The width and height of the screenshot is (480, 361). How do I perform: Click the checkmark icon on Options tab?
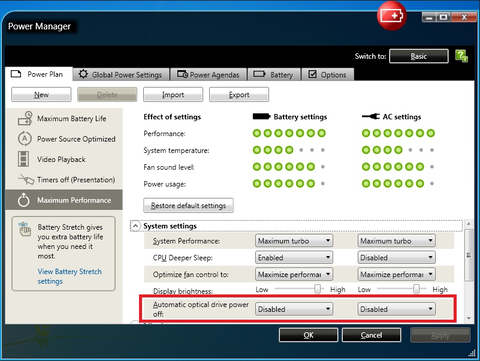tap(312, 74)
